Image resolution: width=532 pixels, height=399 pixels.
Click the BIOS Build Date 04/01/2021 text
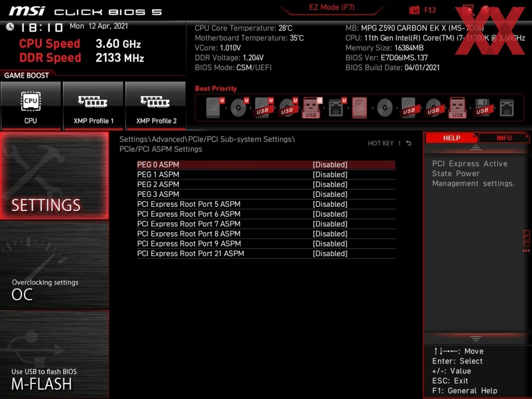coord(392,68)
